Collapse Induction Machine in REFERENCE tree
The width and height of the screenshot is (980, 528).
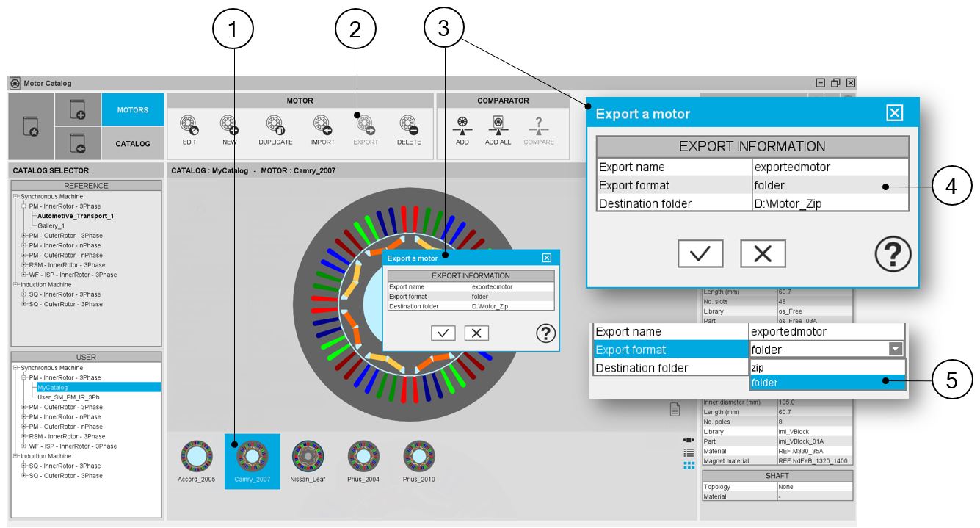16,284
